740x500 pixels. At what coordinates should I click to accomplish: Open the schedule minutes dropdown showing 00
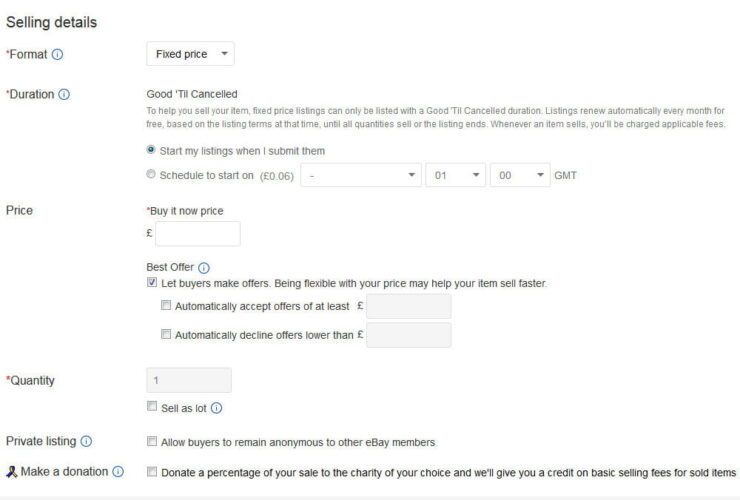pyautogui.click(x=522, y=175)
